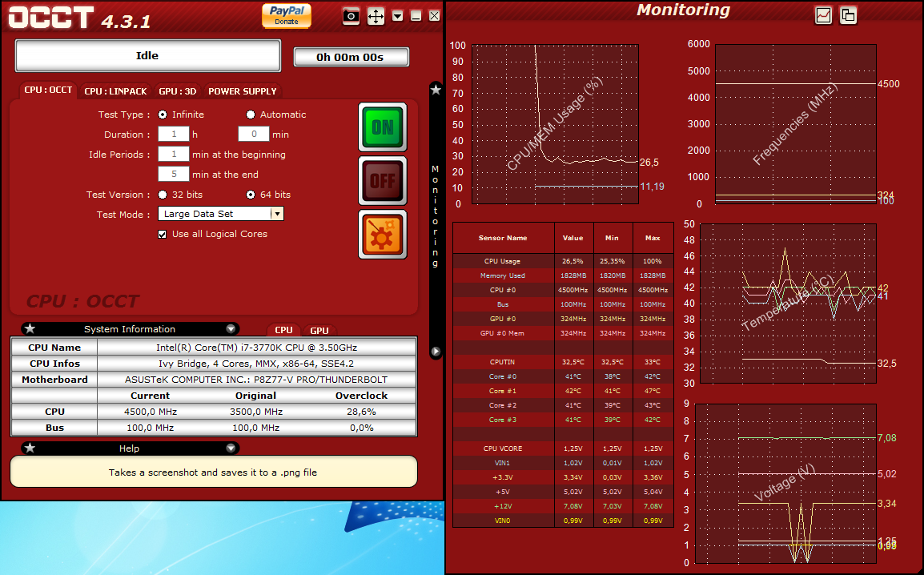Click the move window crosshair icon
The height and width of the screenshot is (575, 924).
(x=376, y=16)
